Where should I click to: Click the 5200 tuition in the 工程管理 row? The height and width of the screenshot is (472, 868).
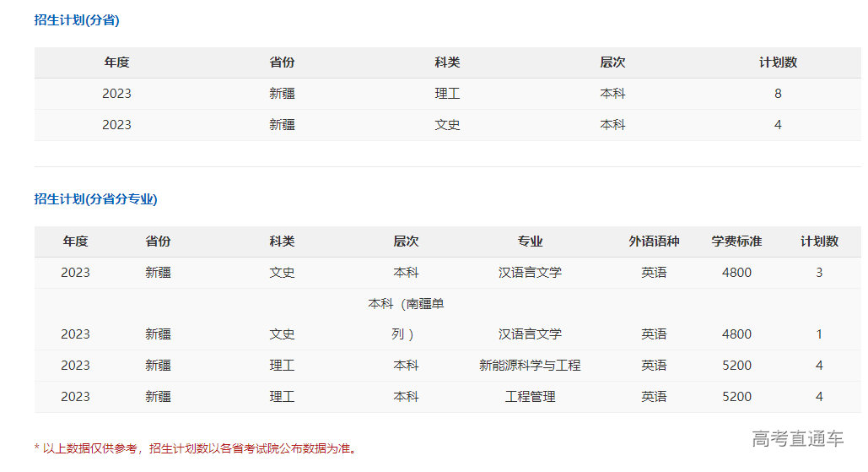point(736,397)
